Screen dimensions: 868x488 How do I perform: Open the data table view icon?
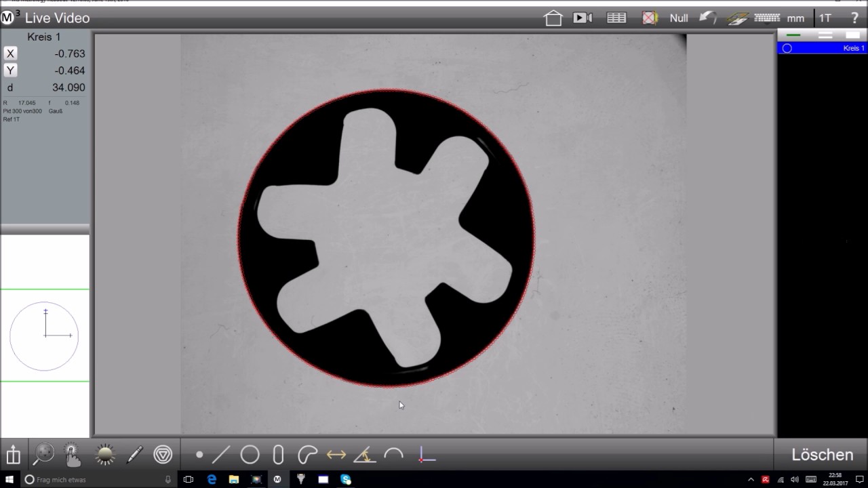point(616,18)
